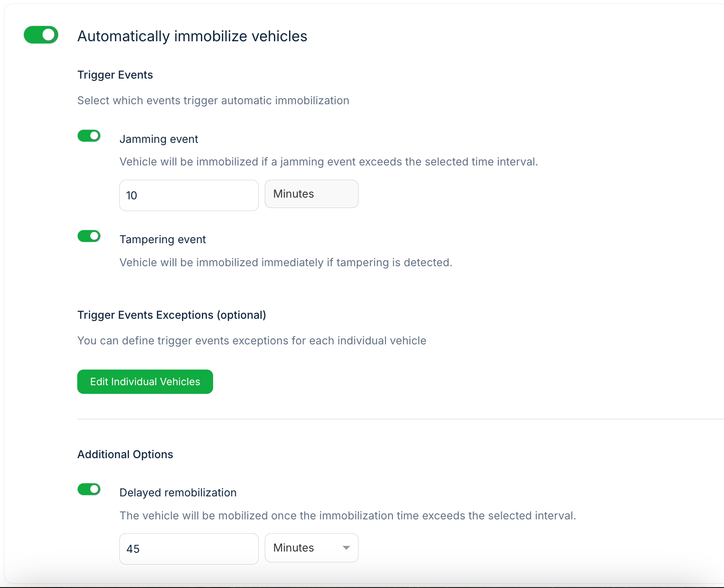724x588 pixels.
Task: Select the Tampering event label text
Action: click(163, 240)
